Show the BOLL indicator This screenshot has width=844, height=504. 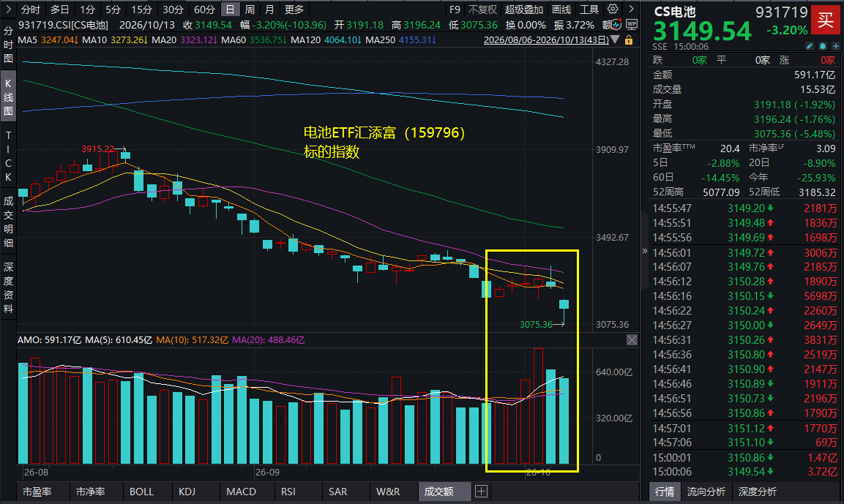coord(141,492)
